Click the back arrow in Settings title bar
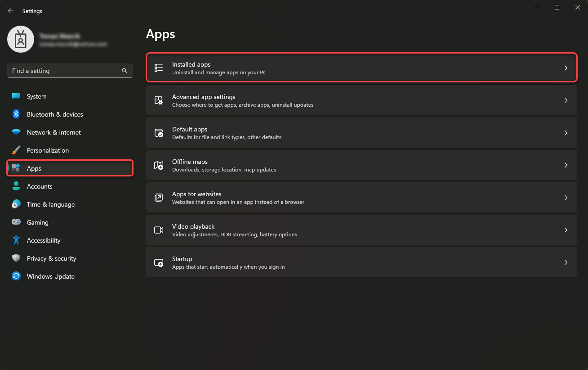This screenshot has width=588, height=370. click(11, 11)
